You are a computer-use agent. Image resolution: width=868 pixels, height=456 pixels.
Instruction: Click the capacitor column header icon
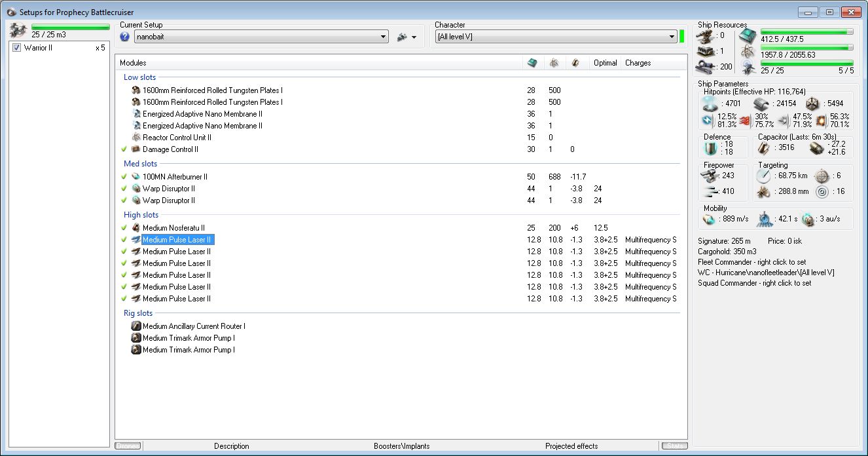[575, 63]
